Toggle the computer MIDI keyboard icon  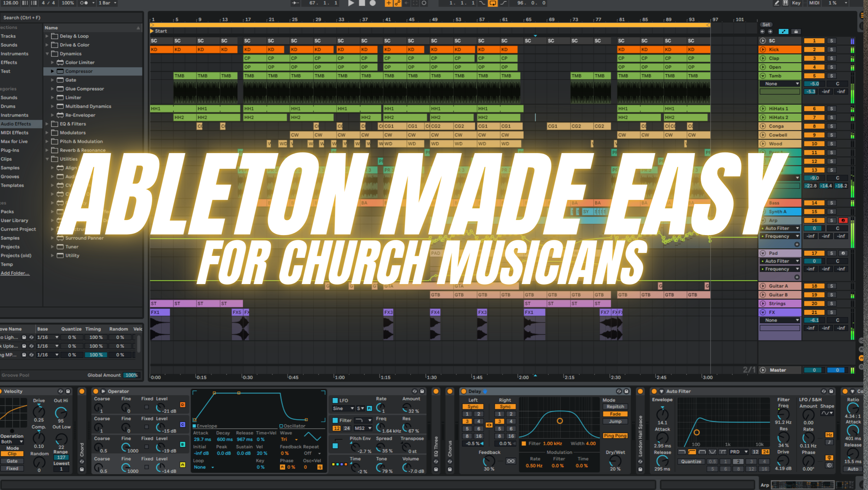785,3
